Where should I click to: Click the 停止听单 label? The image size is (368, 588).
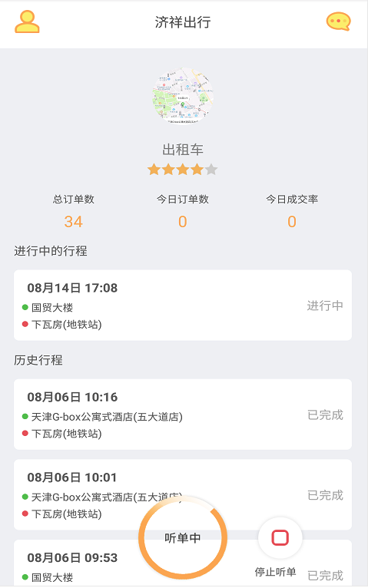[x=275, y=572]
